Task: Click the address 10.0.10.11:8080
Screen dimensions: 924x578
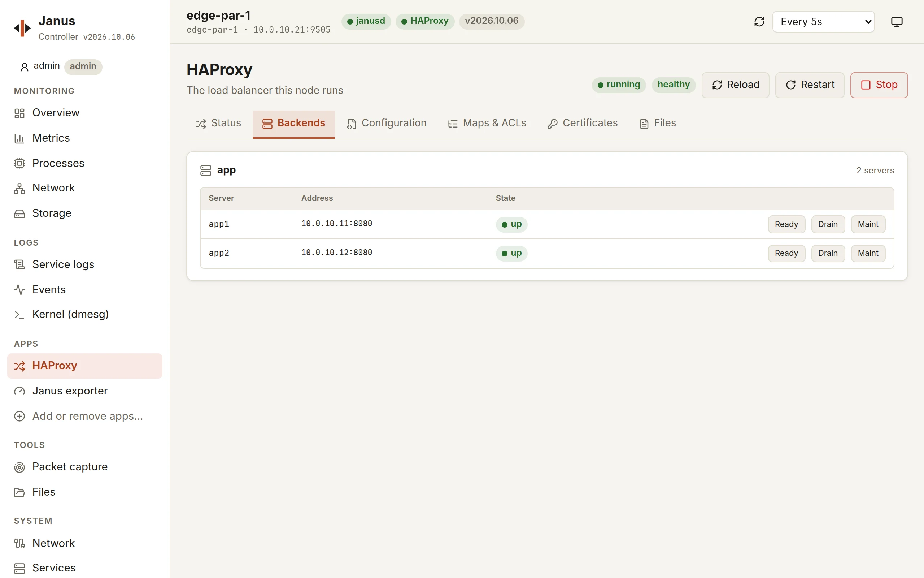Action: pos(336,224)
